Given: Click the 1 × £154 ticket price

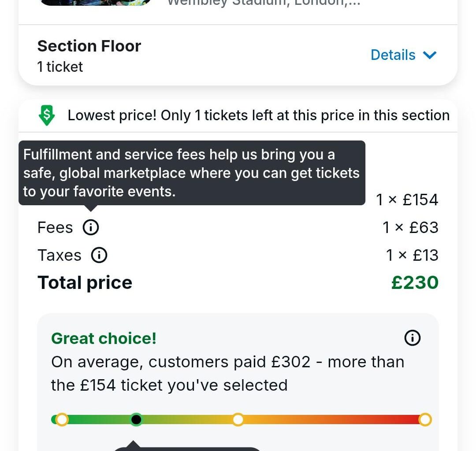Looking at the screenshot, I should (x=407, y=200).
